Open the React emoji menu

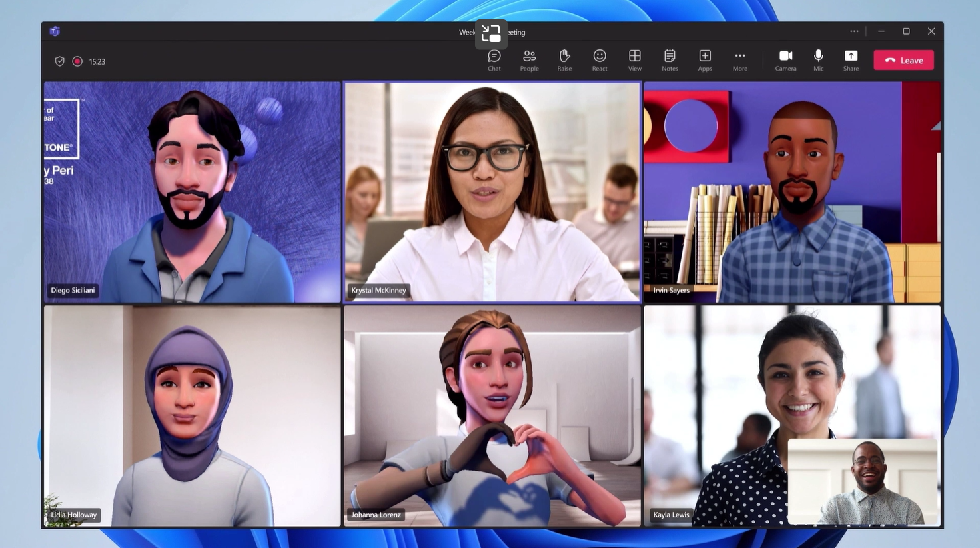pyautogui.click(x=600, y=60)
